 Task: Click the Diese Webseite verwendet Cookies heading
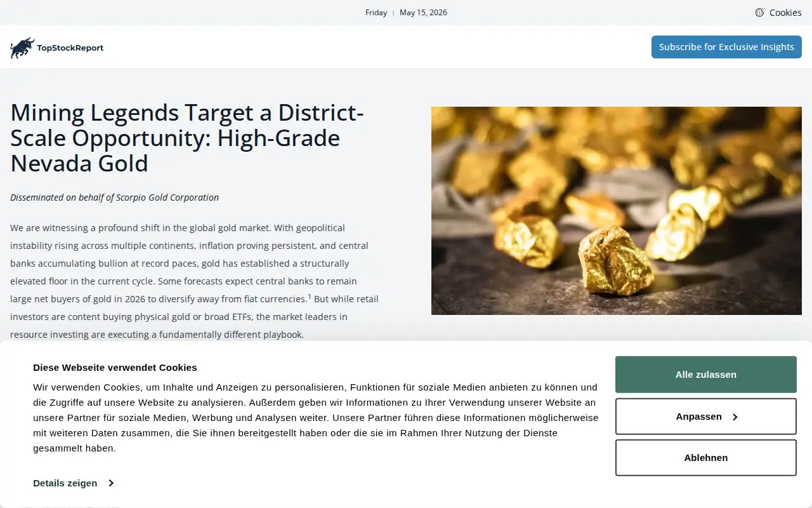pos(115,368)
